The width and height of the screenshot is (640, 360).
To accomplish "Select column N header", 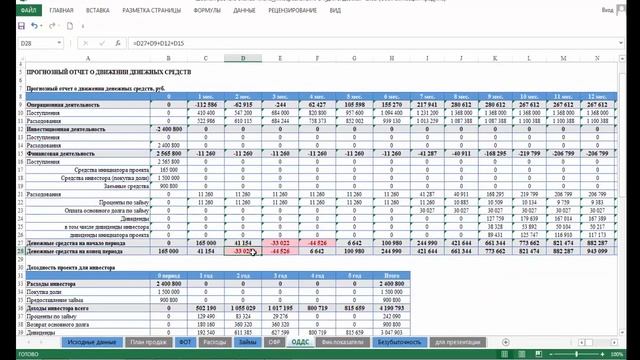I will (597, 58).
